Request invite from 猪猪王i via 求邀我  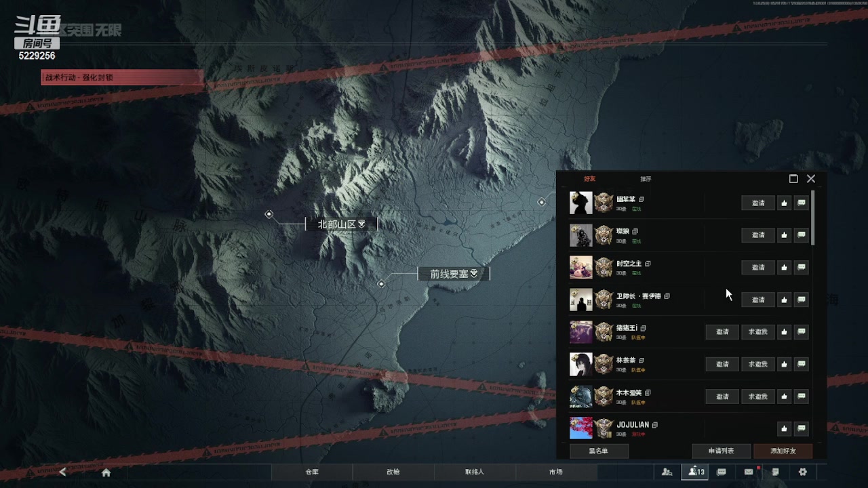click(x=758, y=331)
